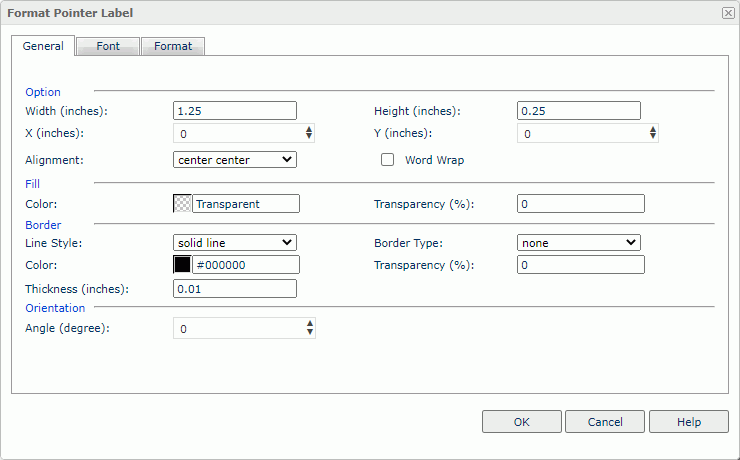Image resolution: width=740 pixels, height=460 pixels.
Task: Click Angle (degree) stepper arrows
Action: pyautogui.click(x=310, y=328)
